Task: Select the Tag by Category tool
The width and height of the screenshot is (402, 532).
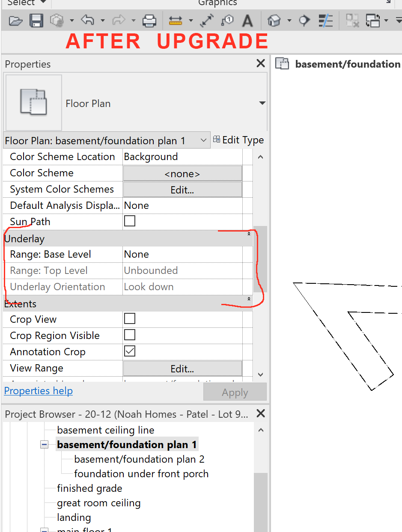Action: (227, 20)
